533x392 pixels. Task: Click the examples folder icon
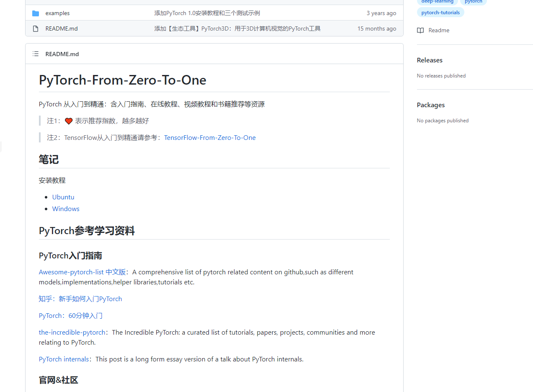[36, 13]
